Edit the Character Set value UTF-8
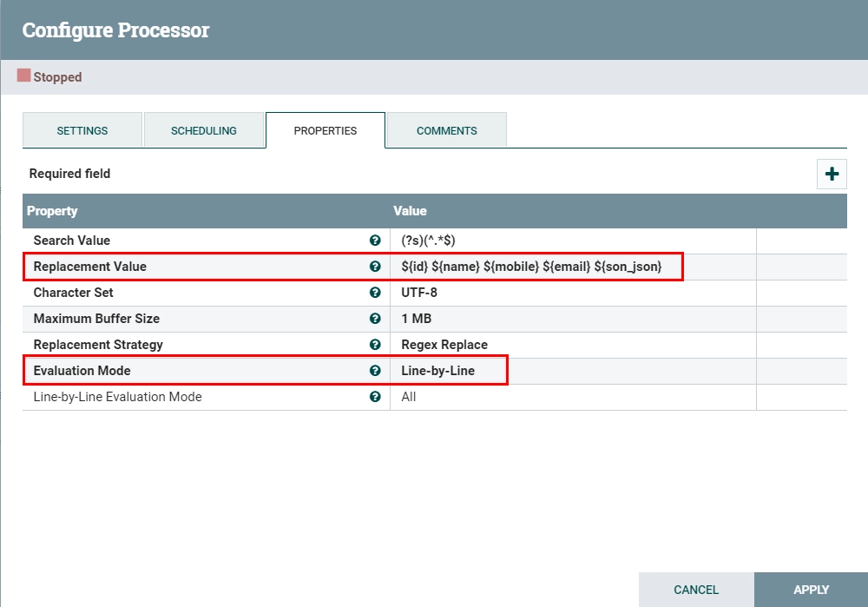The height and width of the screenshot is (607, 868). [573, 293]
